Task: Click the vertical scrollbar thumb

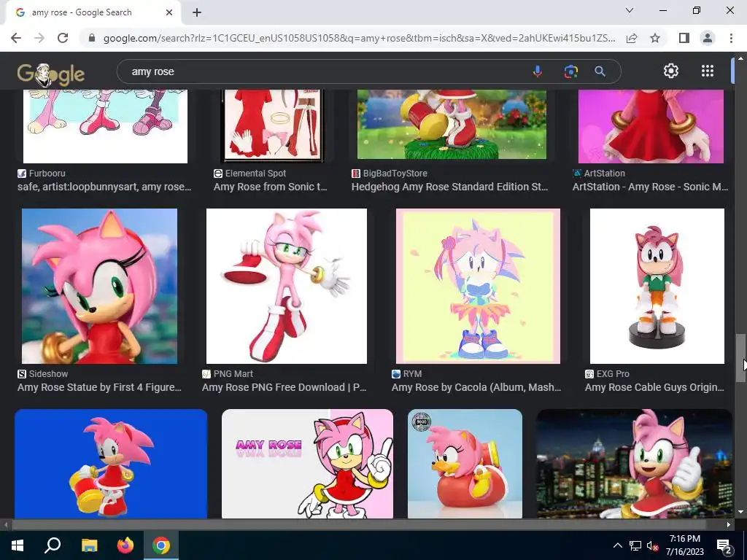Action: [740, 357]
